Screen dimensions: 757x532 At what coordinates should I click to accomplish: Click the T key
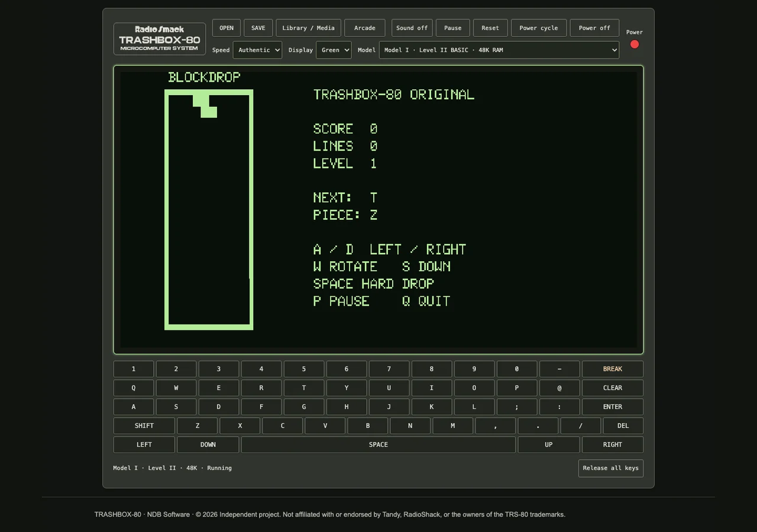pyautogui.click(x=304, y=388)
